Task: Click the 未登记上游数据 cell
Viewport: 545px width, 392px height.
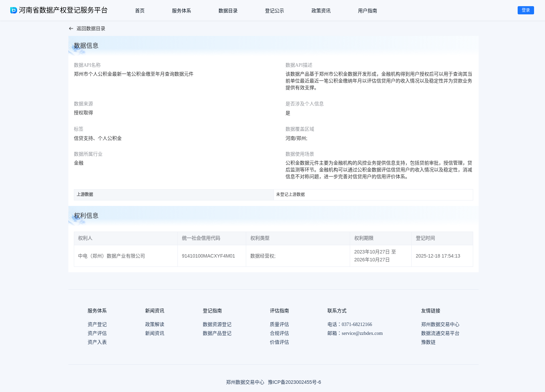Action: (373, 195)
